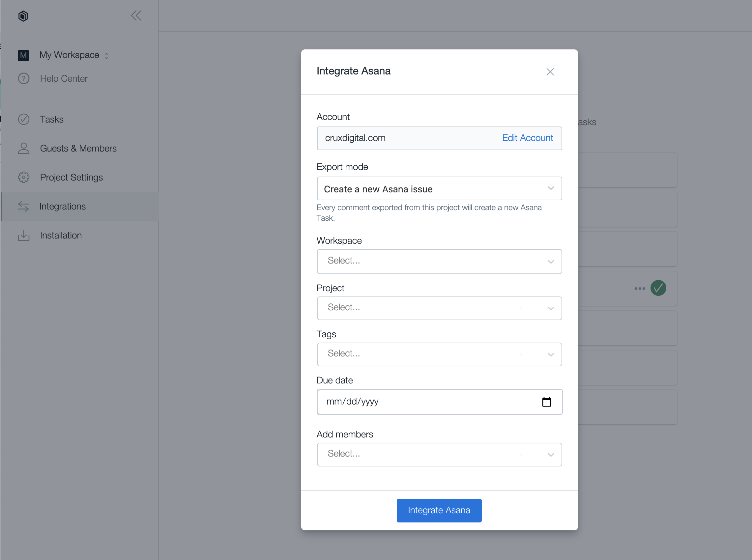Open the Workspace select dropdown
This screenshot has height=560, width=752.
click(439, 261)
